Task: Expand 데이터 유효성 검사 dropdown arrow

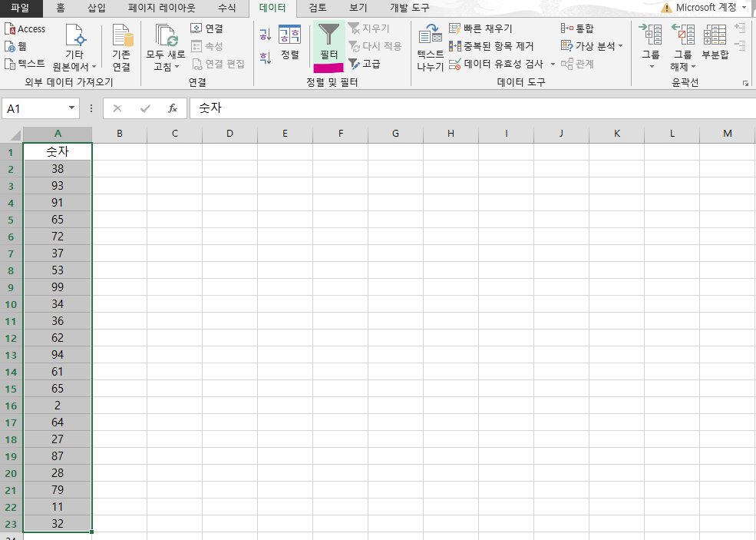Action: pyautogui.click(x=553, y=64)
